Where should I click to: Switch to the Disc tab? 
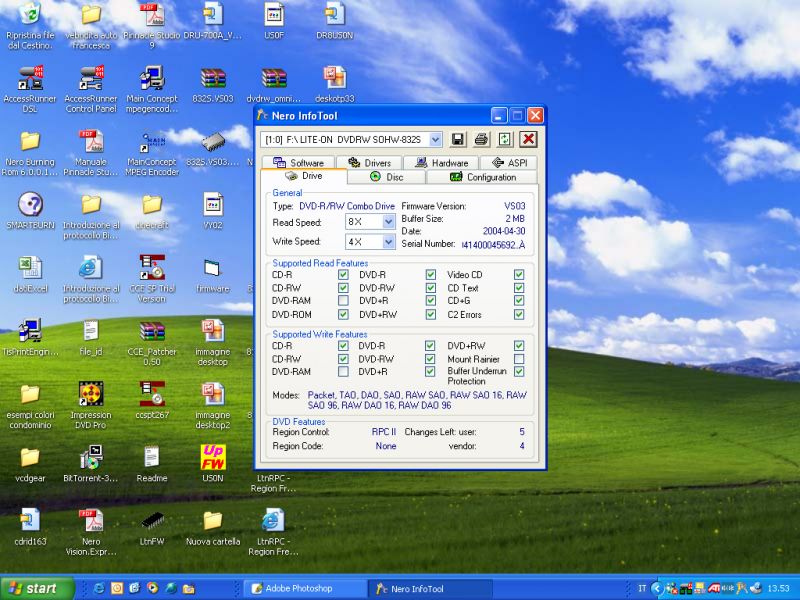(386, 177)
